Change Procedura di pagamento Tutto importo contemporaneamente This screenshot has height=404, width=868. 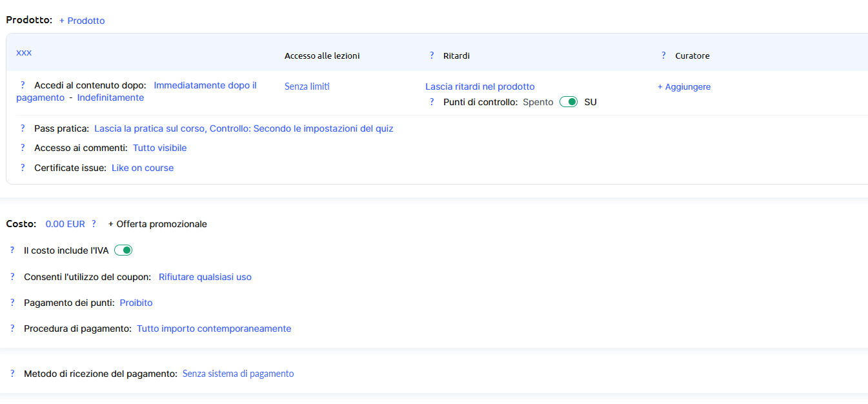pos(214,328)
